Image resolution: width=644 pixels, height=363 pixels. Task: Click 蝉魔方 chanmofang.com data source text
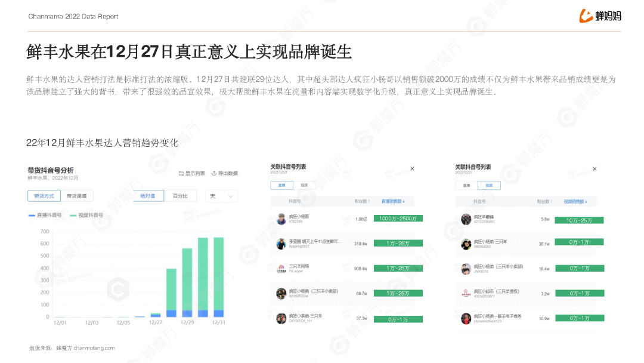86,348
